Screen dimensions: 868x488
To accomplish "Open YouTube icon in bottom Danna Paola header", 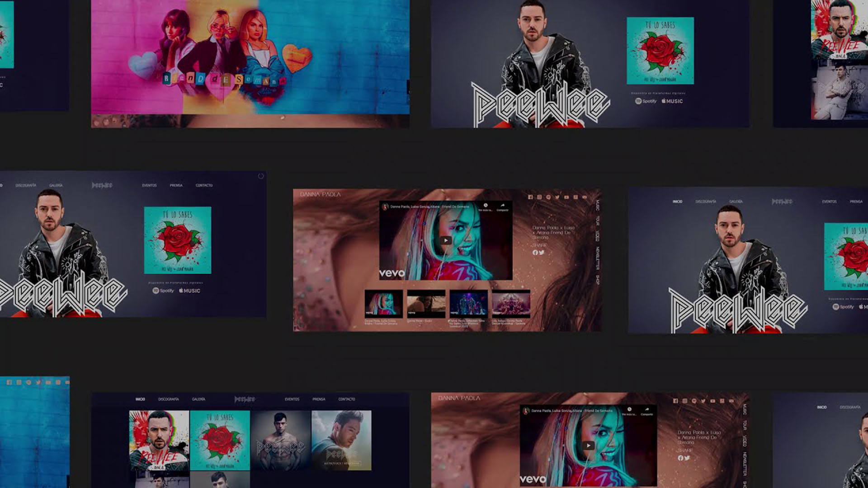I will [x=713, y=401].
